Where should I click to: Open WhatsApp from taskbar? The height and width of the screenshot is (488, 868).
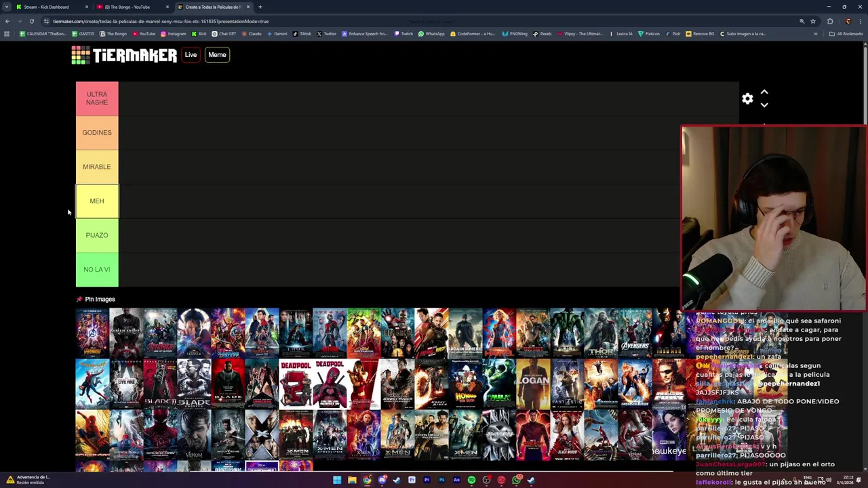click(x=516, y=480)
